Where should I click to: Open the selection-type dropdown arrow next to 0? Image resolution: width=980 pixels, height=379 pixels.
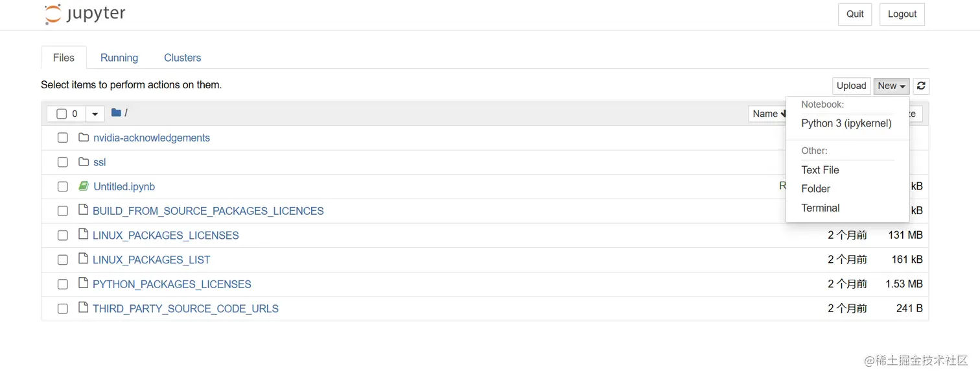[95, 114]
